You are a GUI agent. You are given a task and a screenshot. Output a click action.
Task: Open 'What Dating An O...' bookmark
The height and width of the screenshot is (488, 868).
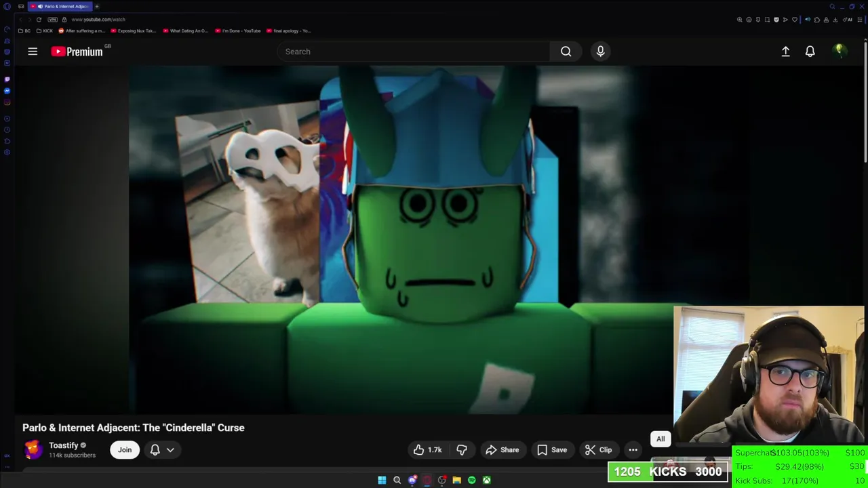[x=186, y=30]
